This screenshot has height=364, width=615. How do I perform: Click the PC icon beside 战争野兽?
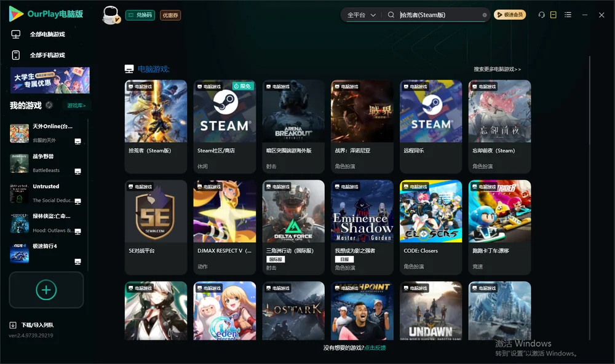(x=77, y=172)
